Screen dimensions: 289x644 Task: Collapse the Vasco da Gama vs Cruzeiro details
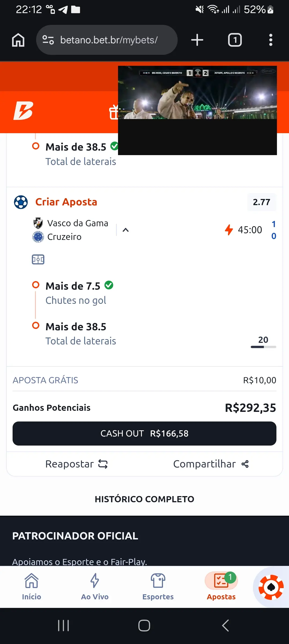[126, 230]
